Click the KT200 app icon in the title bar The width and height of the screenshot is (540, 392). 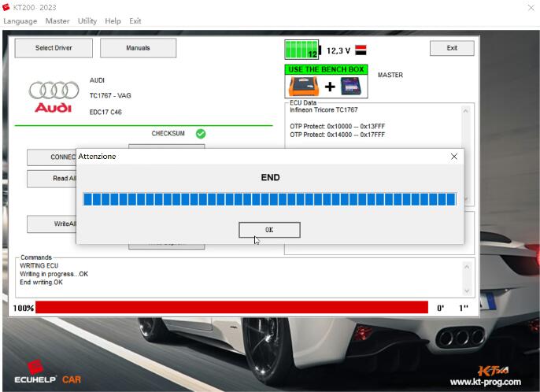pos(6,7)
